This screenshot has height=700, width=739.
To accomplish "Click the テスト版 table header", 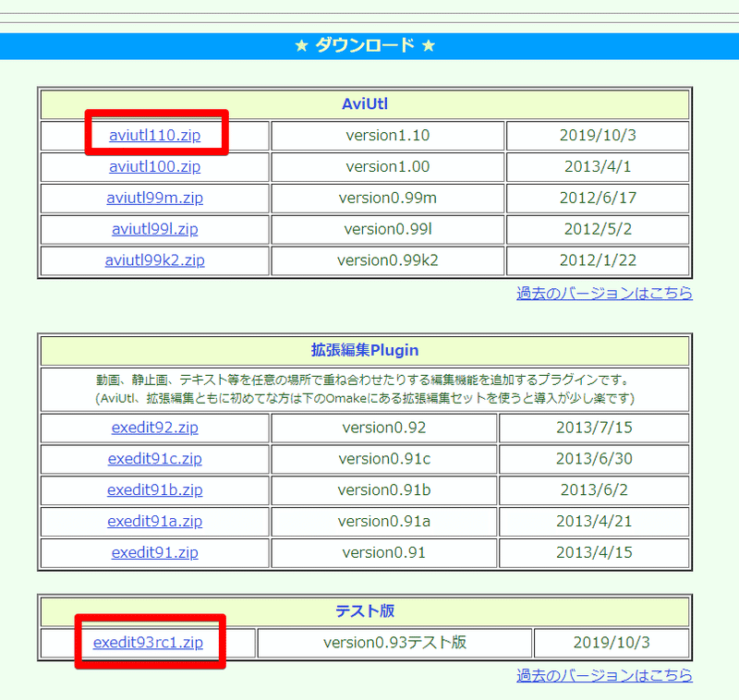I will pos(365,611).
